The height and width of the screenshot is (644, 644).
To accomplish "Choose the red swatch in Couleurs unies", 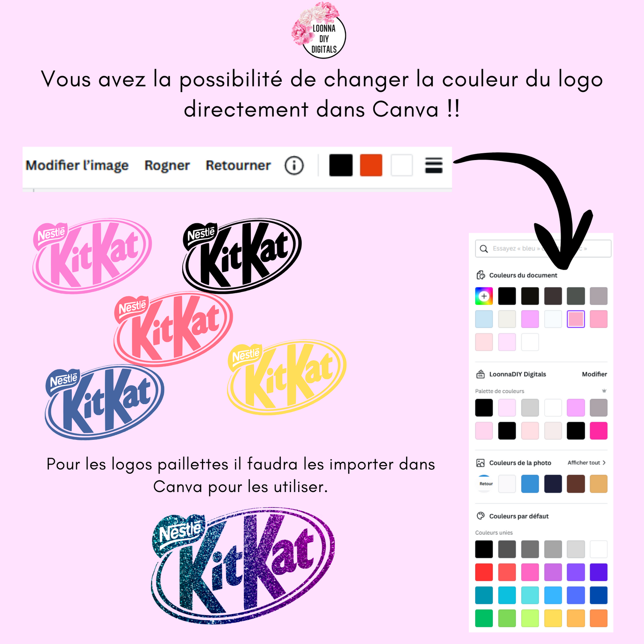I will [x=484, y=572].
